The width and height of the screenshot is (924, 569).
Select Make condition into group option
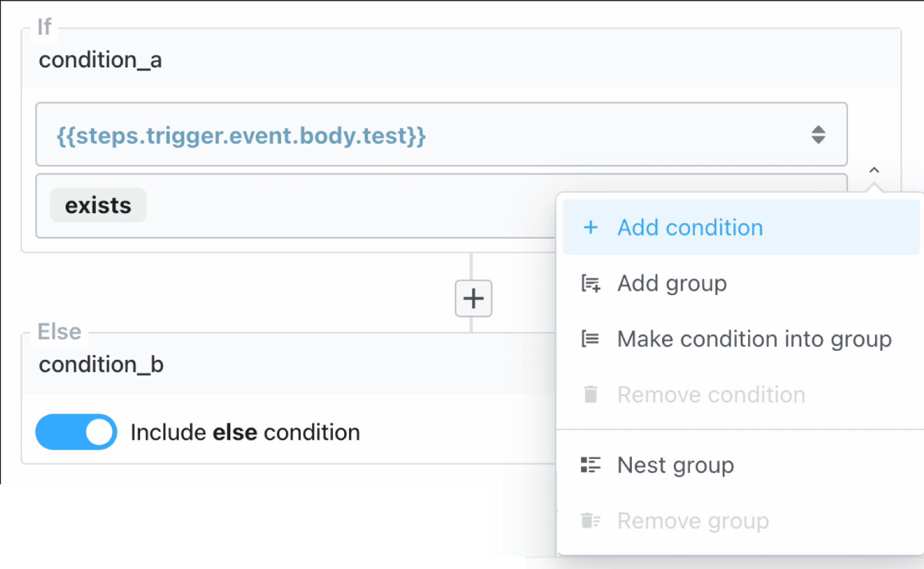point(741,339)
